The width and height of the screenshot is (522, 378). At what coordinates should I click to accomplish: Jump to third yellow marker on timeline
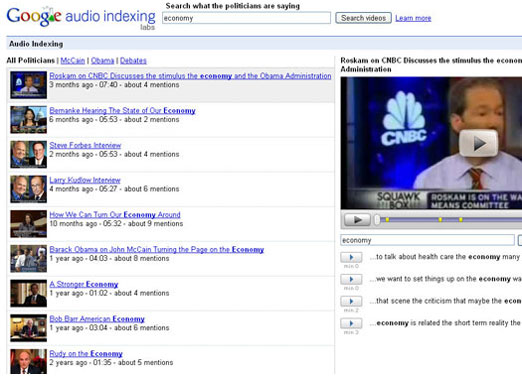tap(461, 220)
